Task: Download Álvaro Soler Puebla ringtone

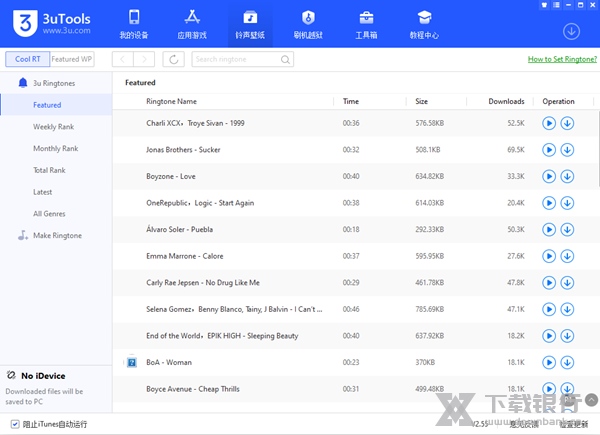Action: point(567,230)
